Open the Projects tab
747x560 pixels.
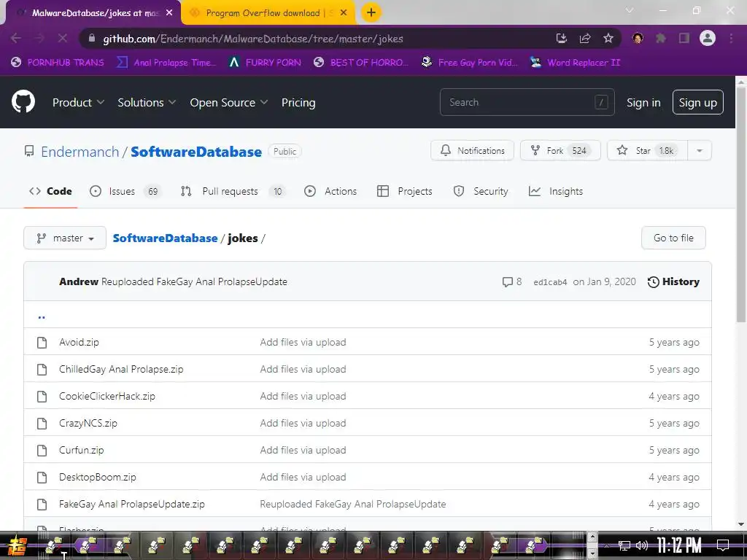404,191
